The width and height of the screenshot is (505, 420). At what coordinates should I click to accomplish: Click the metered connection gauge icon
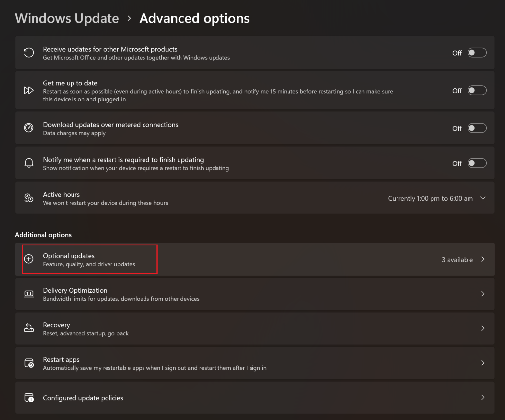coord(29,127)
